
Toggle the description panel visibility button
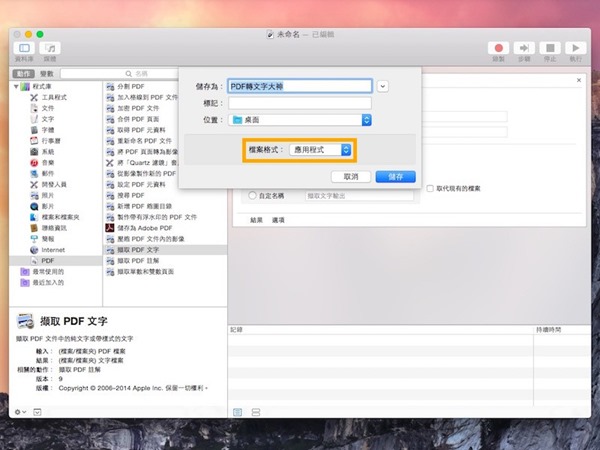(x=37, y=412)
